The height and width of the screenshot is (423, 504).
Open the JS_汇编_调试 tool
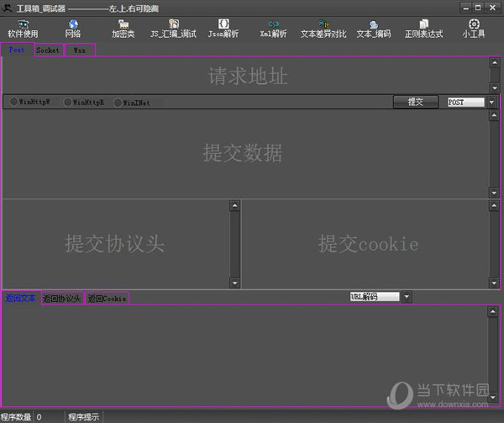[x=173, y=29]
